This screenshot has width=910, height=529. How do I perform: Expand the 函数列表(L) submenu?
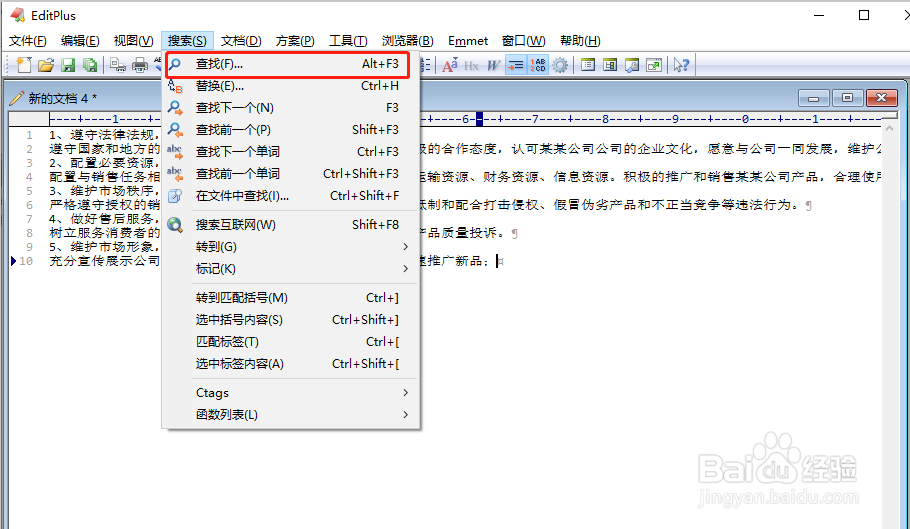291,415
